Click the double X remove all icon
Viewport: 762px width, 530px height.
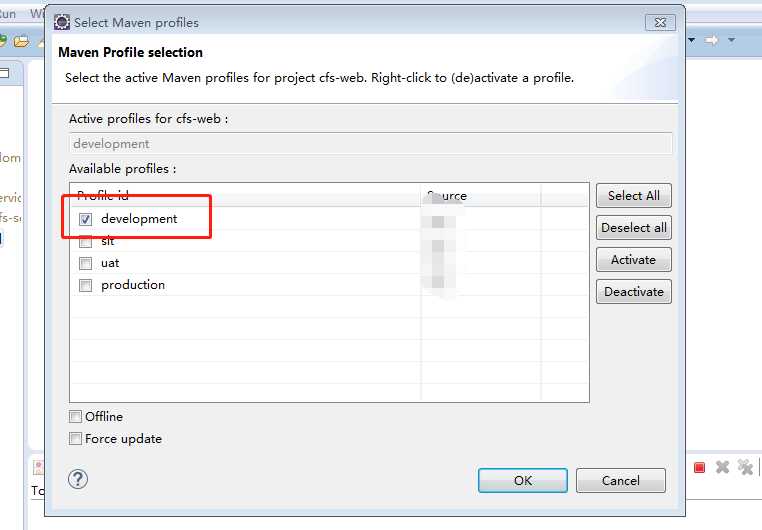744,467
